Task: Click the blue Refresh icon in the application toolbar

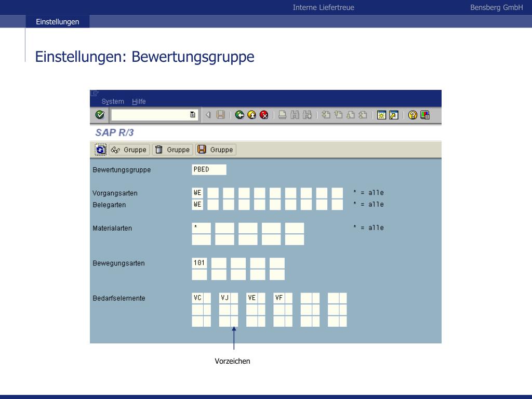Action: [100, 150]
